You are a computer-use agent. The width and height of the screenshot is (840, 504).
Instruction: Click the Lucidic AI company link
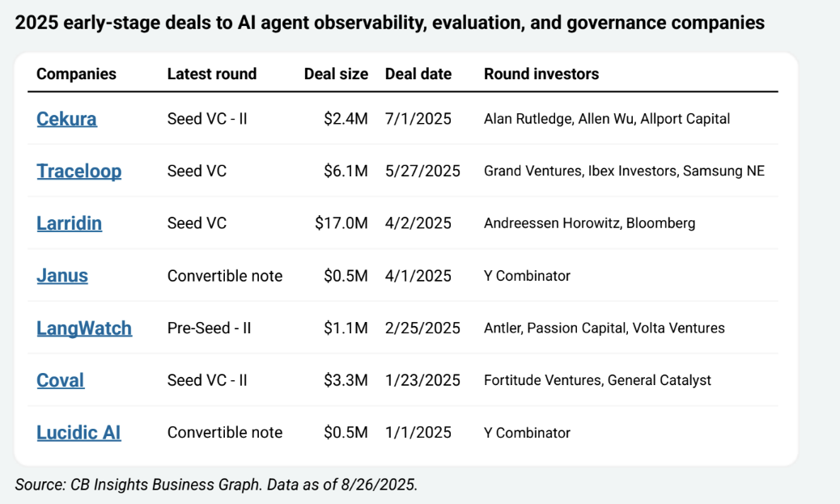pyautogui.click(x=78, y=432)
